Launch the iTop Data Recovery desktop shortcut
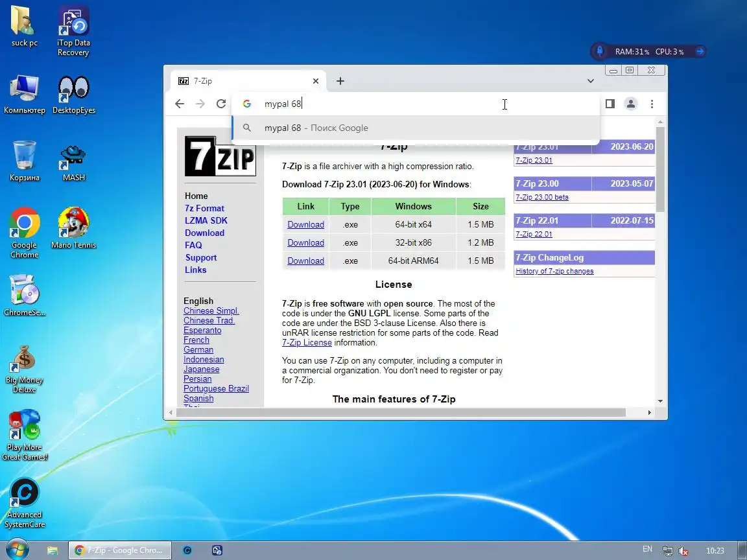747x560 pixels. pyautogui.click(x=73, y=30)
